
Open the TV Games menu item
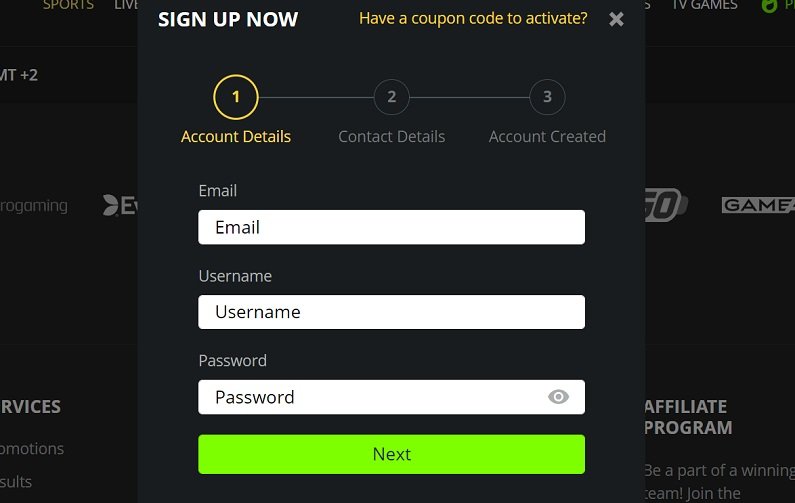tap(705, 5)
